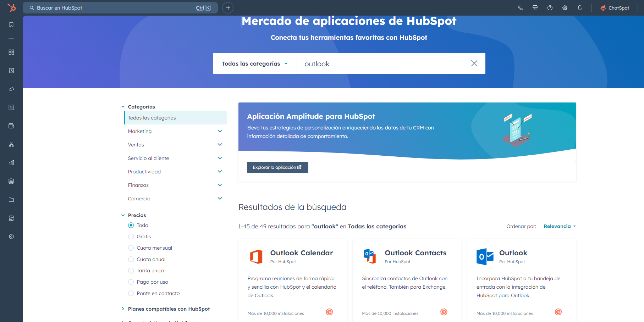The width and height of the screenshot is (644, 322).
Task: Expand the Finanzas category chevron
Action: pos(220,185)
